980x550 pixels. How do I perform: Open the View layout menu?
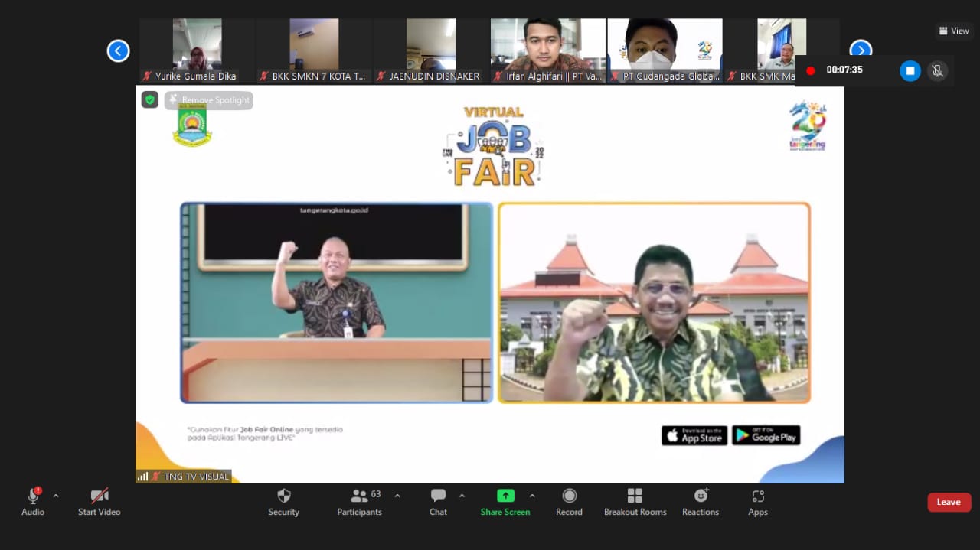(954, 31)
